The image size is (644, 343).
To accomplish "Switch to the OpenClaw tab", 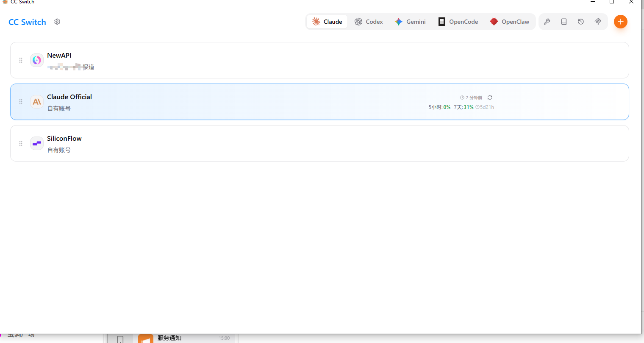I will click(x=510, y=22).
